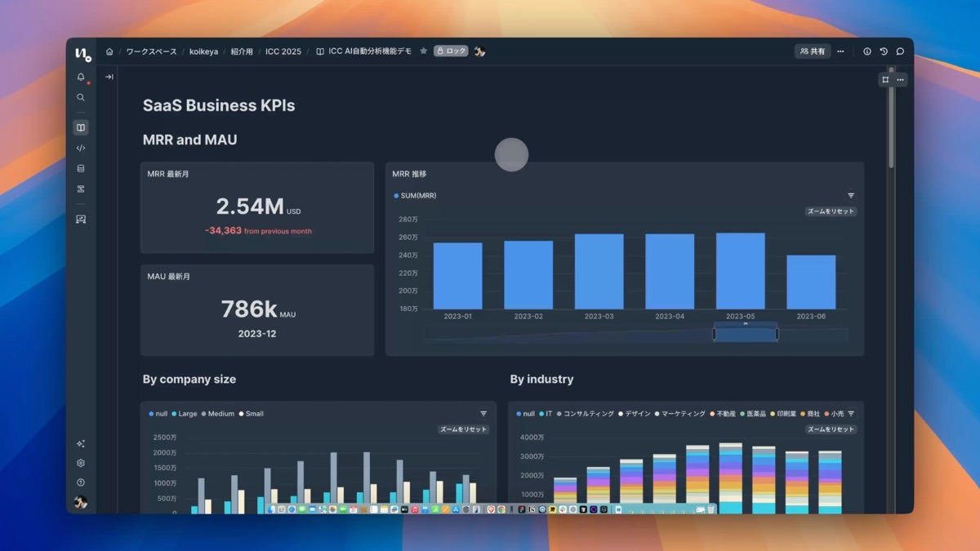Image resolution: width=980 pixels, height=551 pixels.
Task: Toggle Large series in company size legend
Action: coord(184,414)
